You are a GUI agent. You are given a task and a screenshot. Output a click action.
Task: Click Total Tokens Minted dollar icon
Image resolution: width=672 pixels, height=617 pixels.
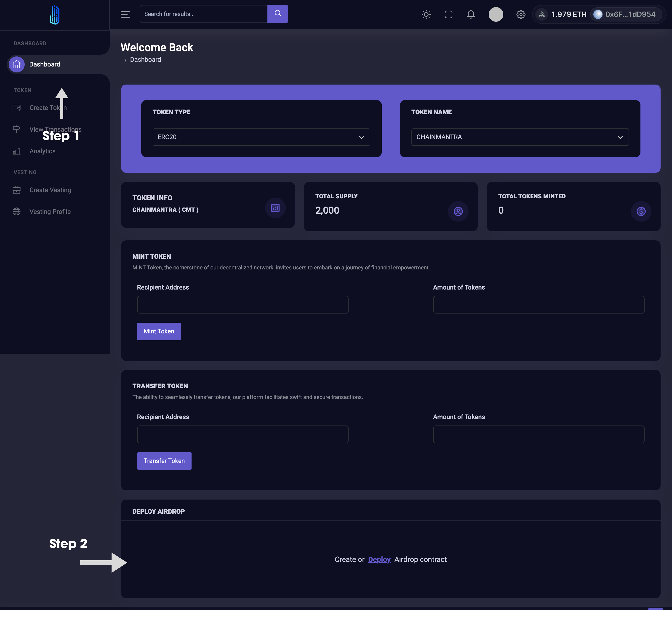[641, 211]
